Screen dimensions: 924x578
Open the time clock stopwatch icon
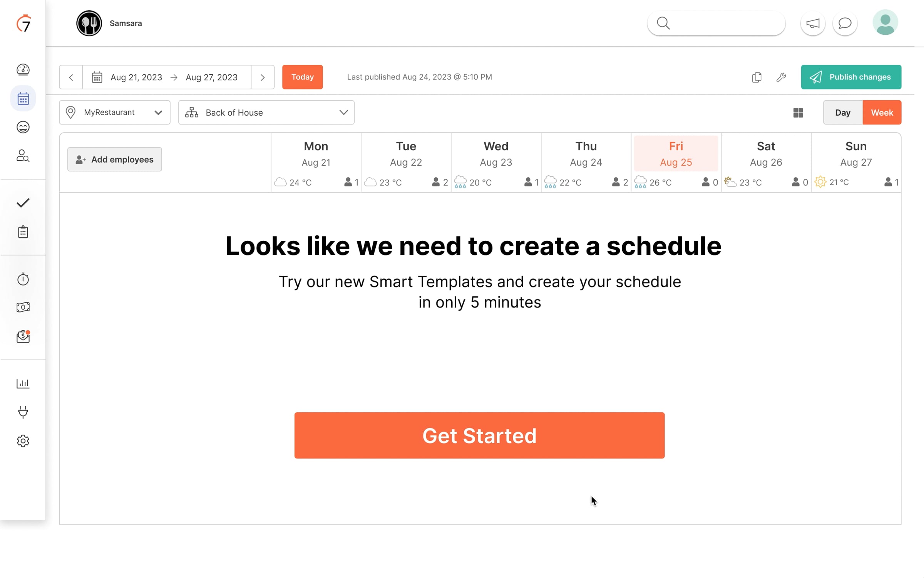coord(23,279)
